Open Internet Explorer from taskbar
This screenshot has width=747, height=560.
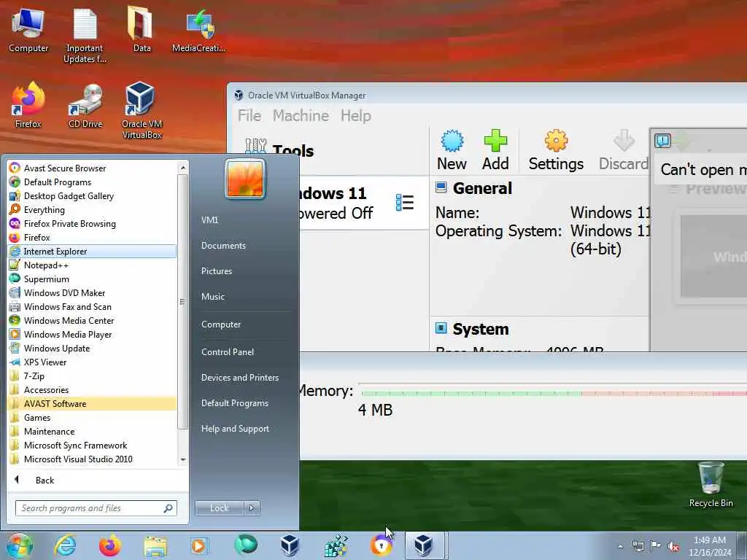pos(65,545)
